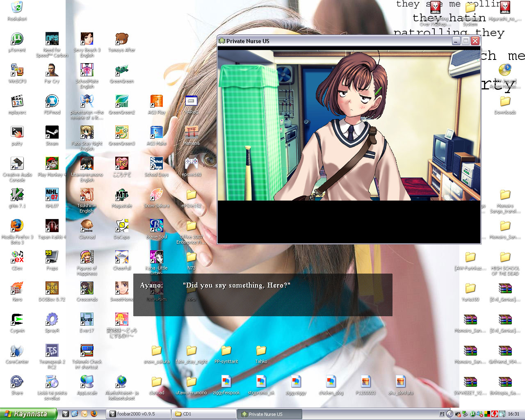Launch Firefox from the quick launch bar
The height and width of the screenshot is (420, 525).
[94, 414]
